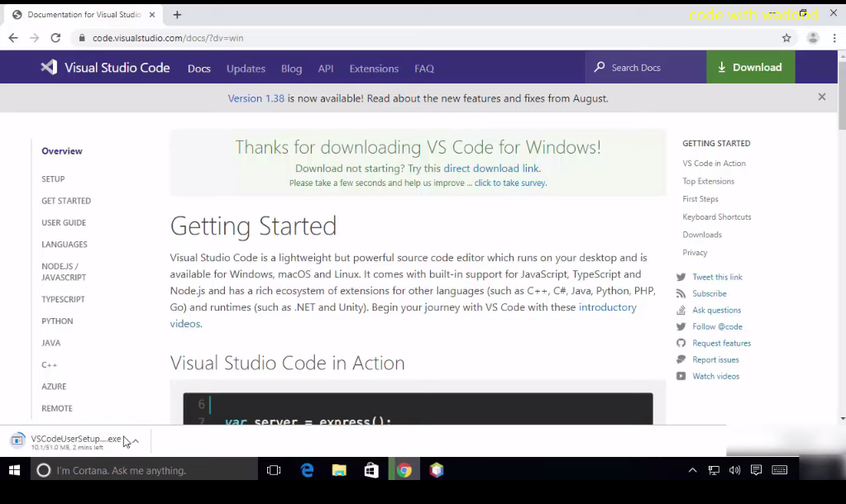The width and height of the screenshot is (846, 504).
Task: Open the Chrome profile avatar icon
Action: click(813, 38)
